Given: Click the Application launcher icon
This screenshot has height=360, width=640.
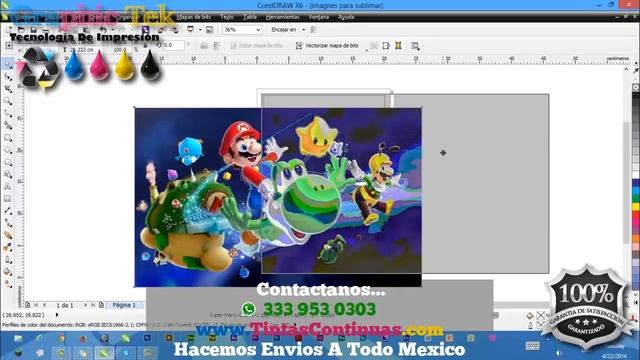Looking at the screenshot, I should [x=190, y=30].
